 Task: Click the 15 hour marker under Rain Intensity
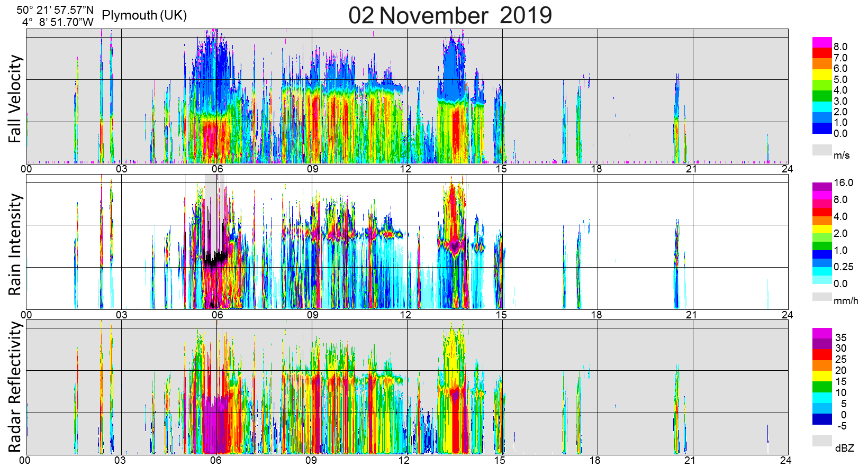tap(501, 315)
